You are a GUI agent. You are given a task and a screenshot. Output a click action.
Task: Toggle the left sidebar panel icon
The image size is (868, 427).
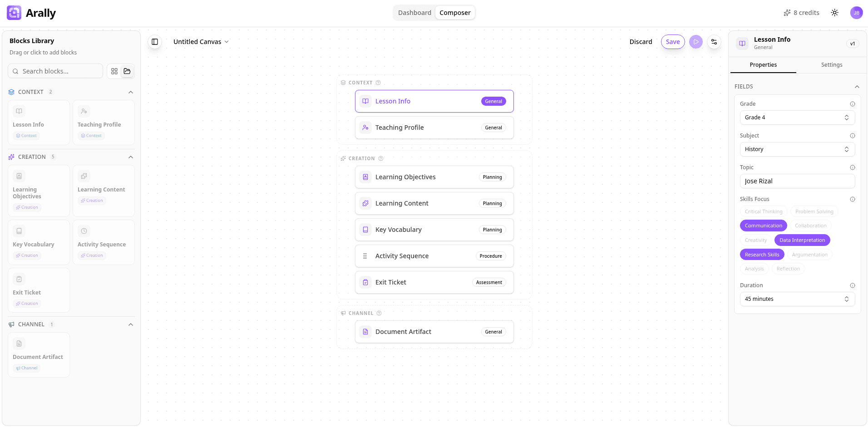pyautogui.click(x=155, y=41)
